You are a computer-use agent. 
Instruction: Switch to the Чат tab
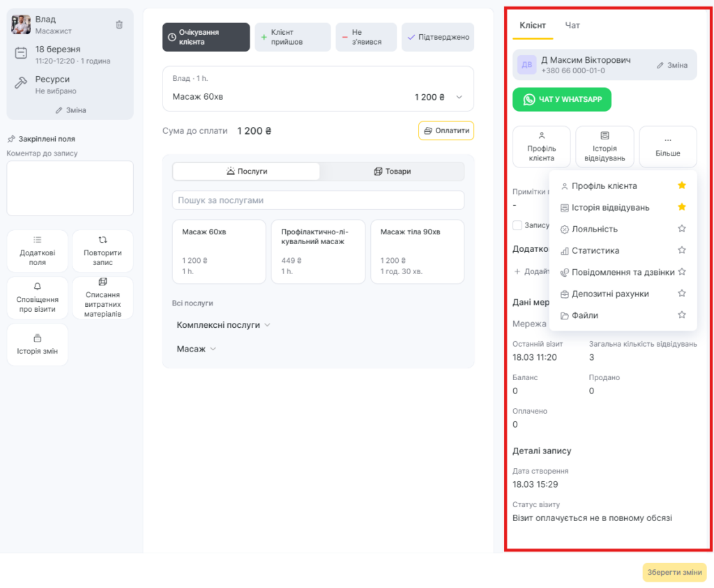tap(572, 25)
